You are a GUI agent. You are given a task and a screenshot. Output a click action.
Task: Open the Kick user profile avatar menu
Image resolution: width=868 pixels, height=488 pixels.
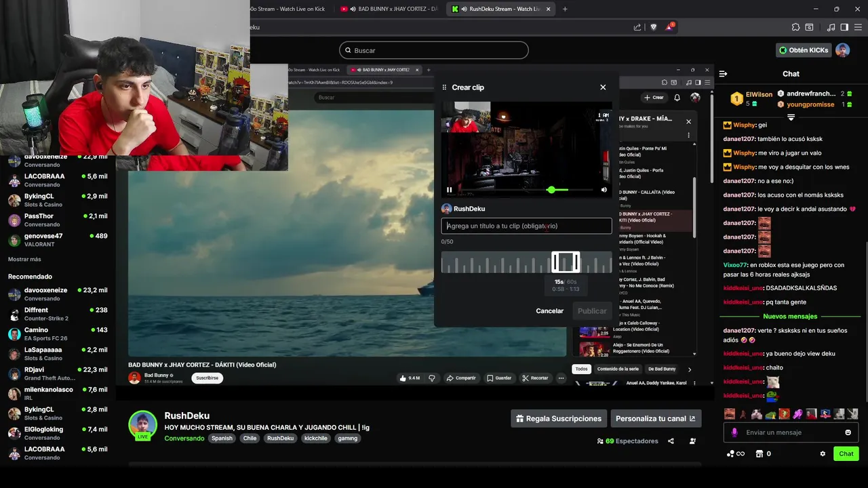click(x=842, y=50)
